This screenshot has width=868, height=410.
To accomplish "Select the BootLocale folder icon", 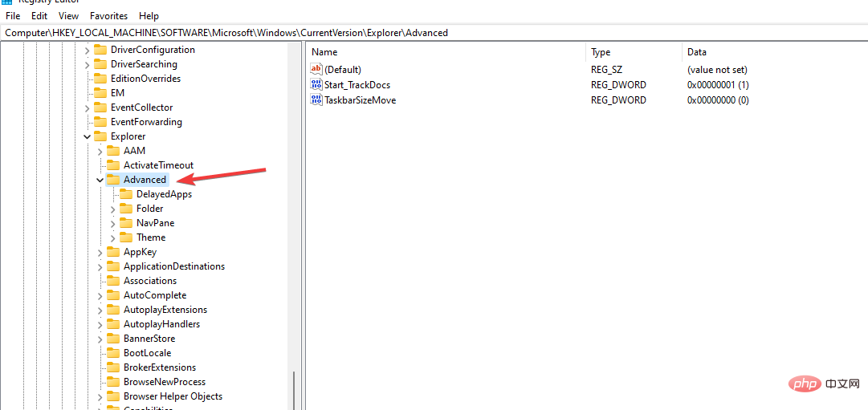I will pos(113,353).
